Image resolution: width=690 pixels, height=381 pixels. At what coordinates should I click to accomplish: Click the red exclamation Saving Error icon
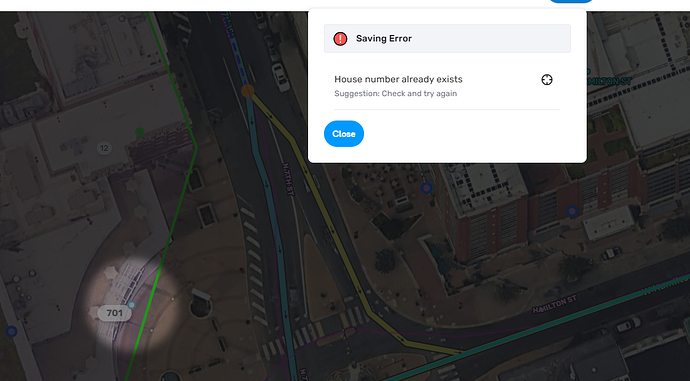340,39
